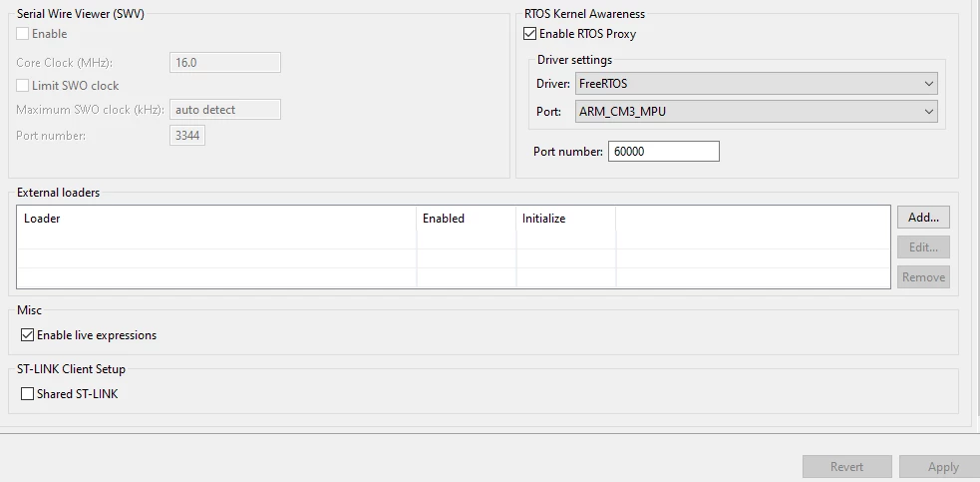The image size is (980, 482).
Task: Click the Core Clock field 16.0
Action: [x=225, y=63]
